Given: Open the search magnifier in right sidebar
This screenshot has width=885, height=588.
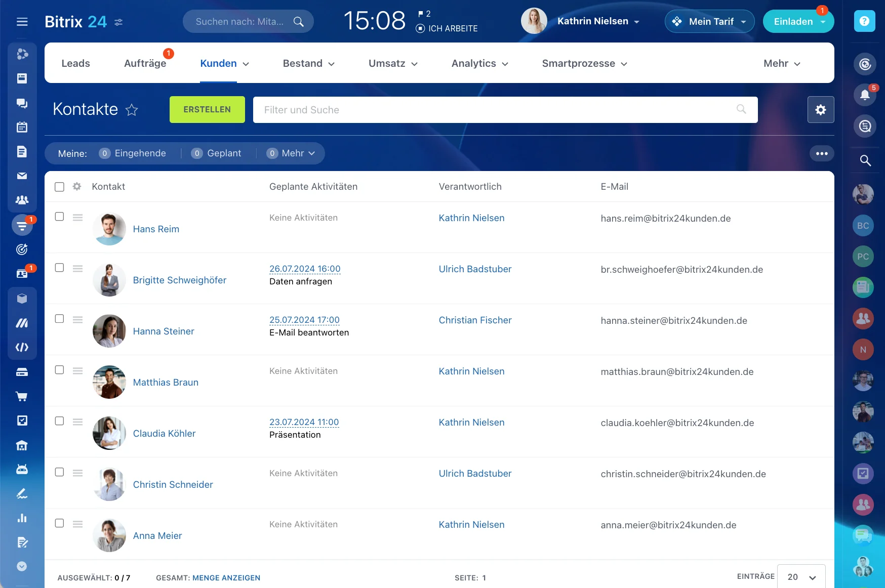Looking at the screenshot, I should [866, 160].
